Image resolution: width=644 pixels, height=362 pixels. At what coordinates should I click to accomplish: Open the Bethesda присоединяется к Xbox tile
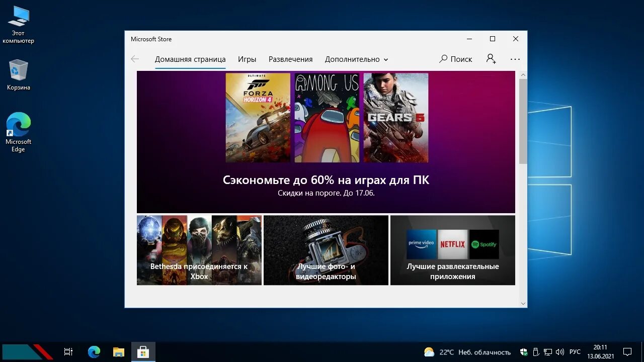[x=199, y=250]
